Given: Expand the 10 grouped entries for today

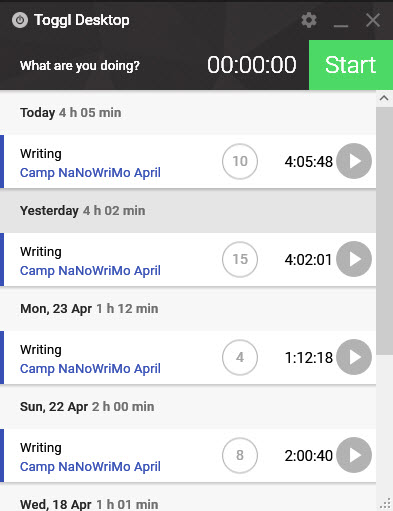Looking at the screenshot, I should click(240, 161).
